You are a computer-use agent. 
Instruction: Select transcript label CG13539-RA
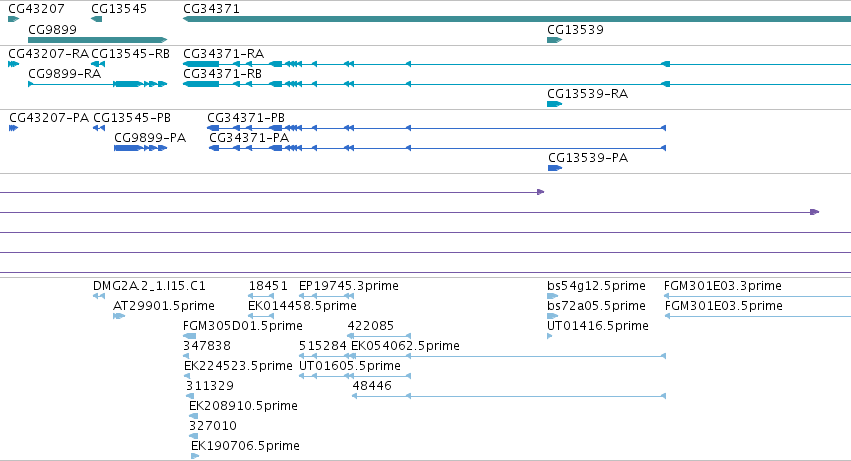click(x=588, y=93)
